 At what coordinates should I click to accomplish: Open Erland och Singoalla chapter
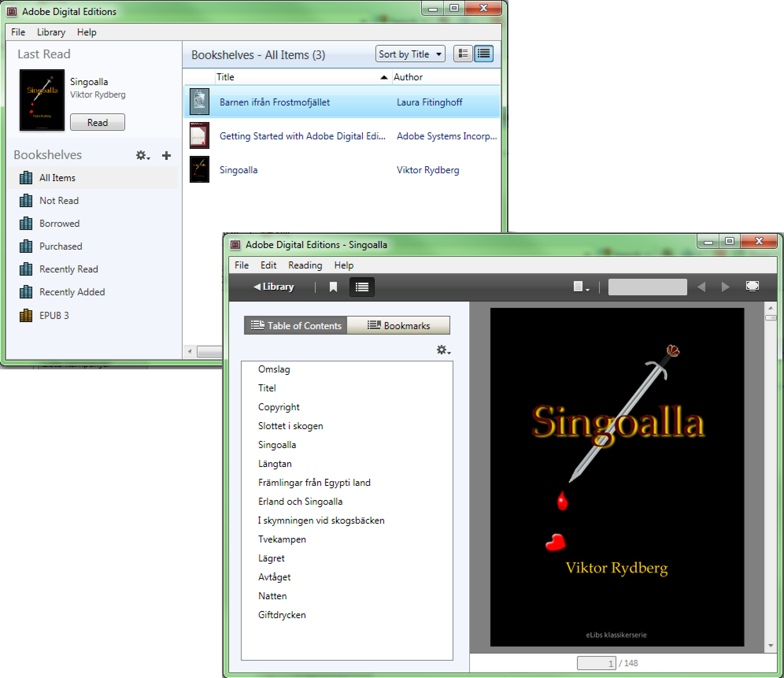pyautogui.click(x=300, y=502)
